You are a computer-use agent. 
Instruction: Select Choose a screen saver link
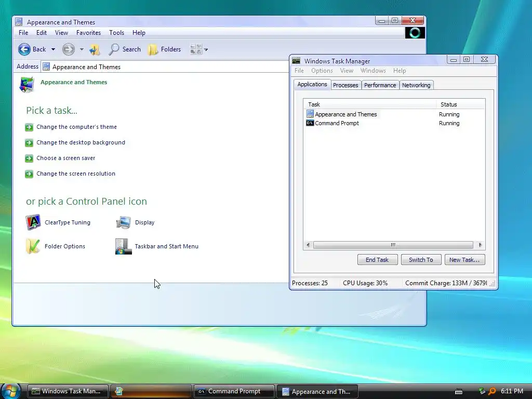coord(66,158)
